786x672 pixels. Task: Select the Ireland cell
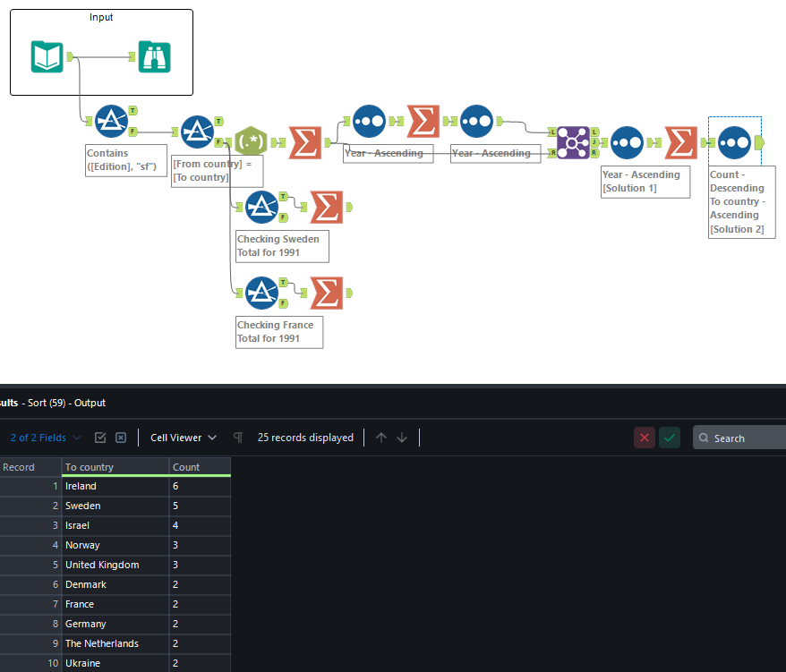(x=115, y=486)
